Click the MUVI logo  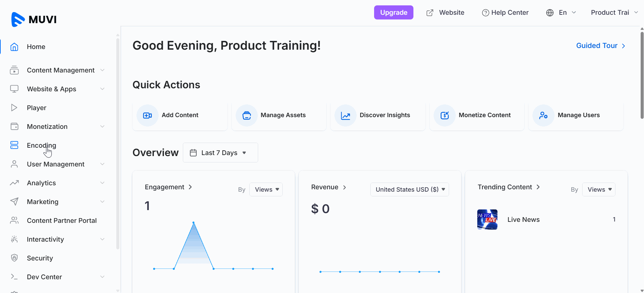34,19
